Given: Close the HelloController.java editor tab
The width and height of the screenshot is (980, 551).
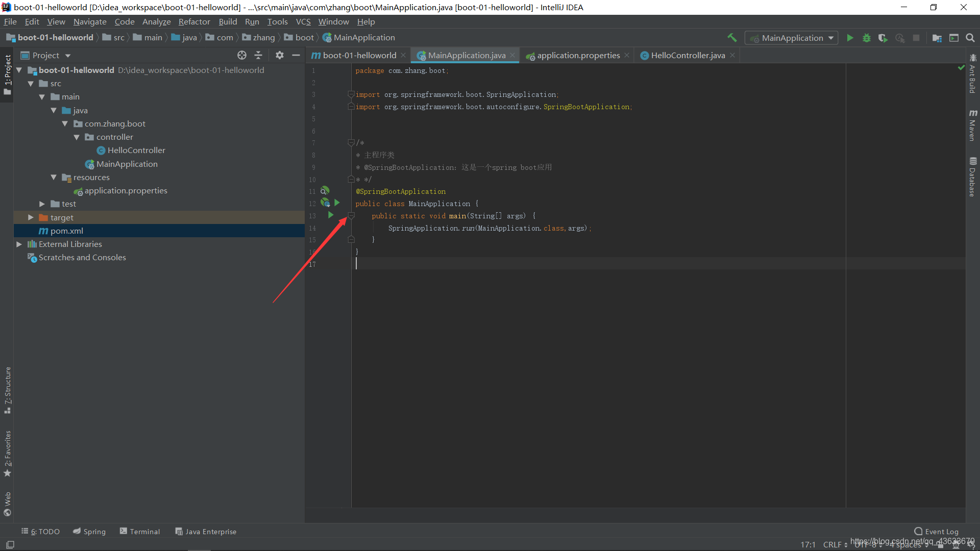Looking at the screenshot, I should click(x=732, y=55).
